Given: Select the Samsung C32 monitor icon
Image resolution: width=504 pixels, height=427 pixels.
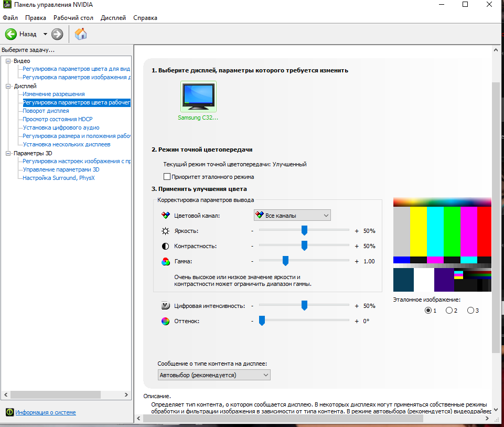Looking at the screenshot, I should (198, 97).
